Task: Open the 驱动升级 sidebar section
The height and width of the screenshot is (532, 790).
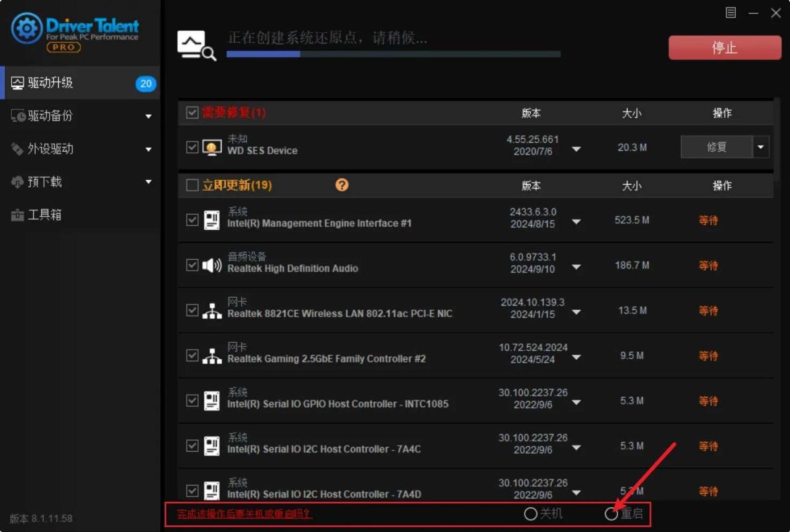Action: (80, 83)
